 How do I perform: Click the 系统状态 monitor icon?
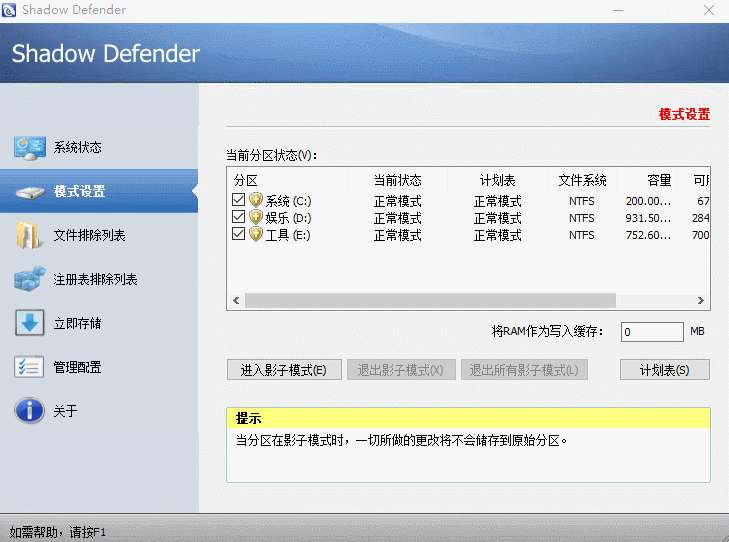point(30,148)
